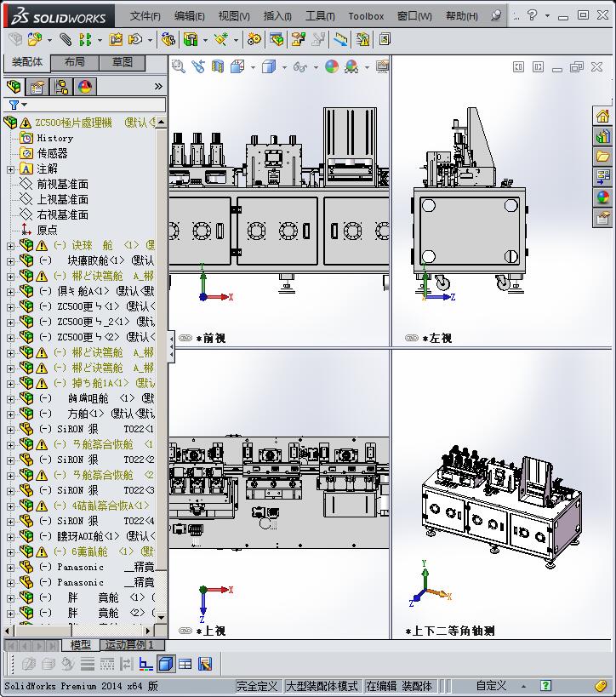Click the Assembly Features icon

pyautogui.click(x=191, y=39)
